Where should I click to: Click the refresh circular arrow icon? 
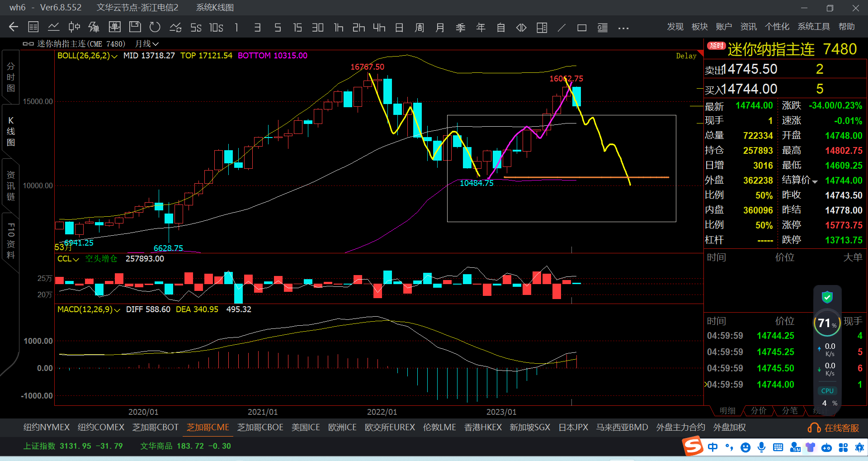point(155,27)
